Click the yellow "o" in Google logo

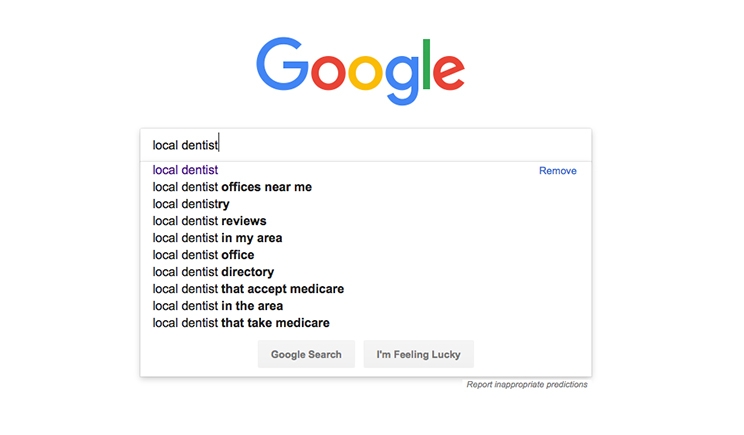click(x=365, y=72)
